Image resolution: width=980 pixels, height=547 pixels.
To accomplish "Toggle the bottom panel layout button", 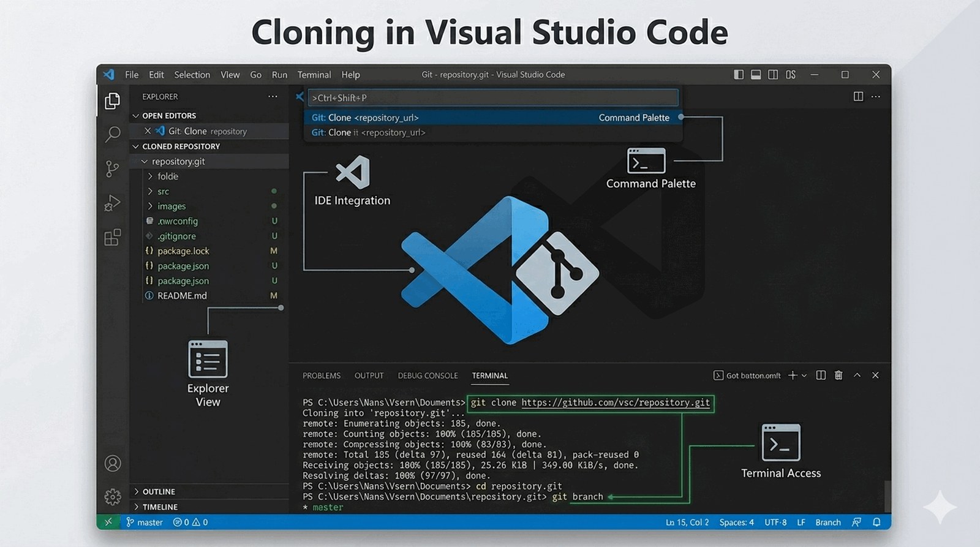I will click(x=756, y=75).
